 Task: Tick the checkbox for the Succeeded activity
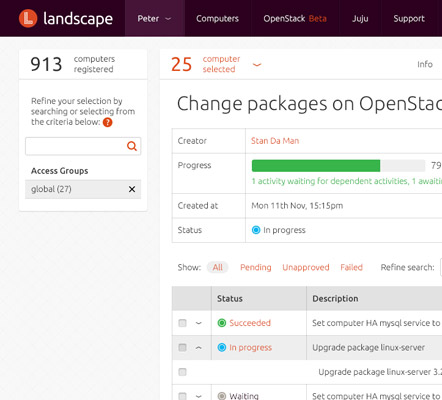click(182, 323)
